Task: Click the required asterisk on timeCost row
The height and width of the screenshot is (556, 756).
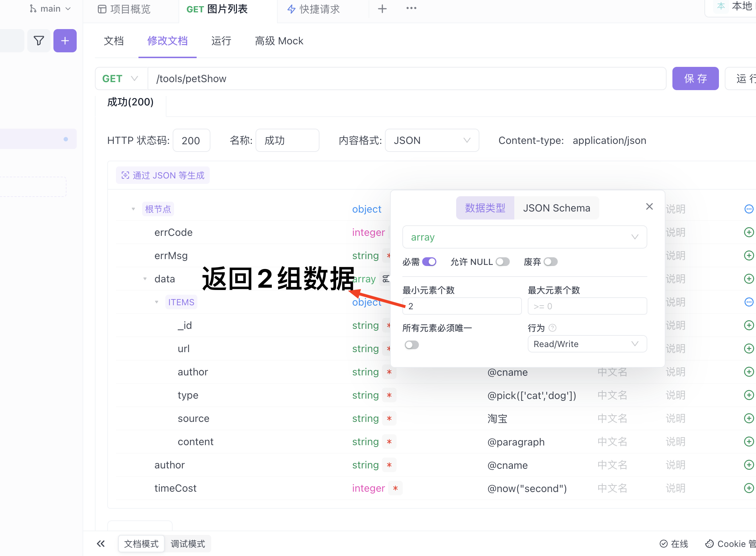Action: point(395,488)
